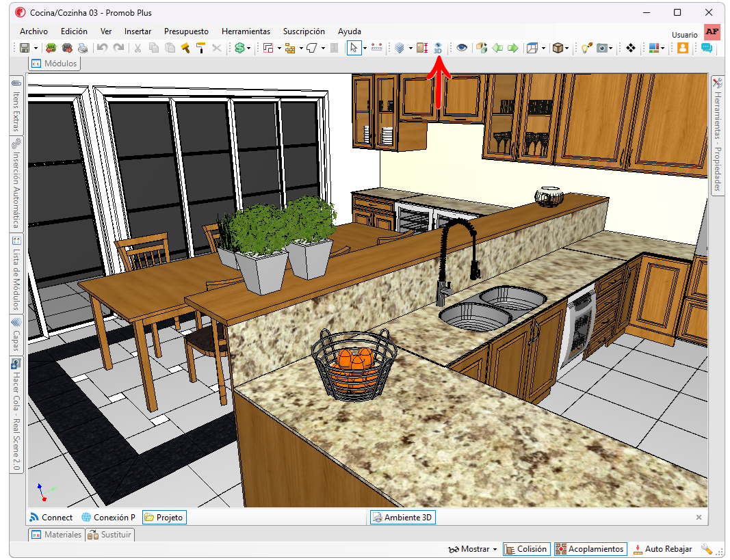Open the Connect link at bottom
The image size is (730, 560).
(51, 517)
